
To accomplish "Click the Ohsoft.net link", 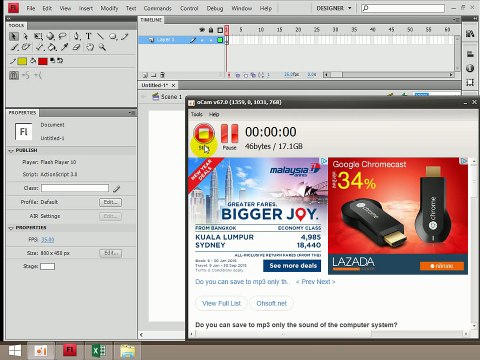I will point(271,304).
